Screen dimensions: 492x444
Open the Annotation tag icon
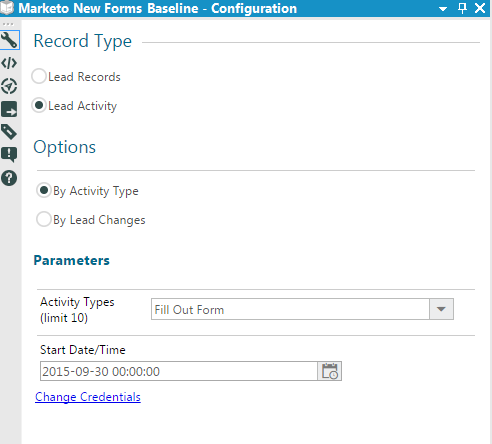pyautogui.click(x=9, y=132)
